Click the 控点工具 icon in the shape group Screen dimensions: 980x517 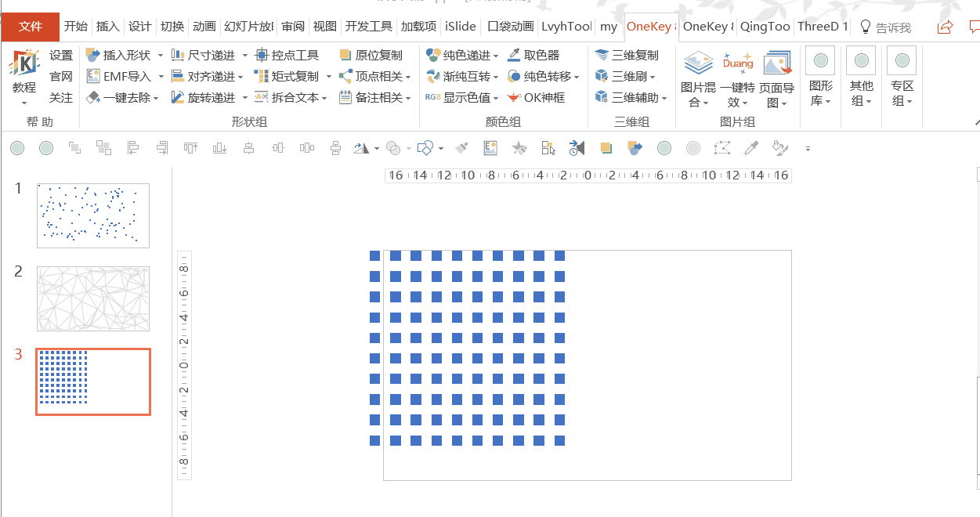pos(262,55)
